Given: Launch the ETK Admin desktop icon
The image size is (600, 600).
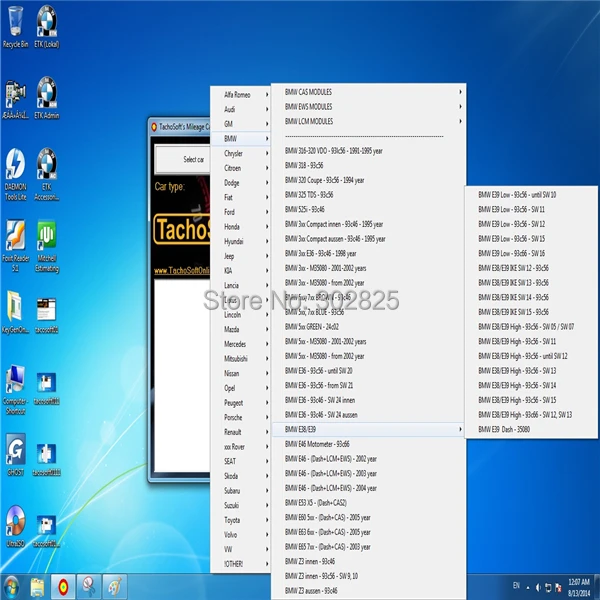Looking at the screenshot, I should click(47, 98).
